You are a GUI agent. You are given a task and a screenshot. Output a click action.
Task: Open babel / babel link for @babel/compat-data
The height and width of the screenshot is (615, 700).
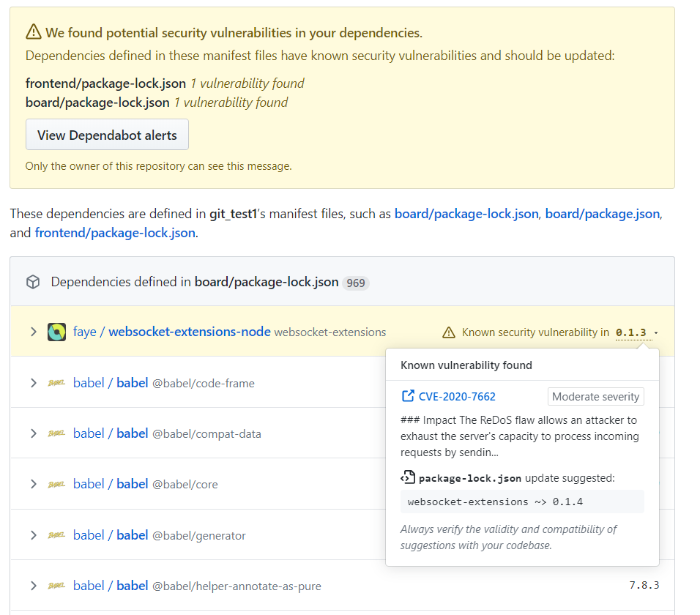click(x=111, y=433)
